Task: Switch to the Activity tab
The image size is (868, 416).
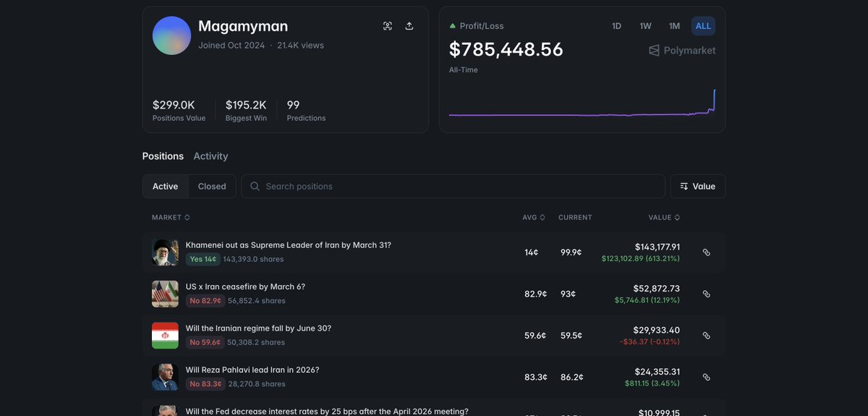Action: [x=210, y=156]
